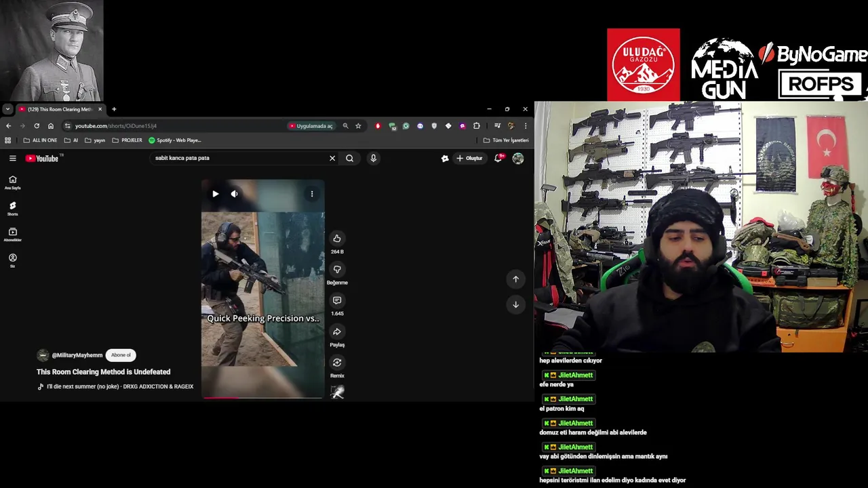Image resolution: width=868 pixels, height=488 pixels.
Task: Open Shorts in YouTube sidebar
Action: point(12,208)
